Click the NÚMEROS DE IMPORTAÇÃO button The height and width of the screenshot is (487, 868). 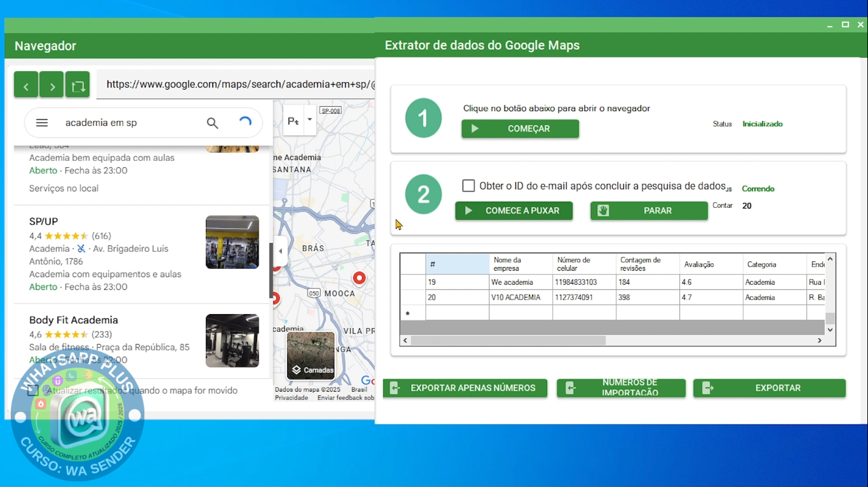[621, 388]
